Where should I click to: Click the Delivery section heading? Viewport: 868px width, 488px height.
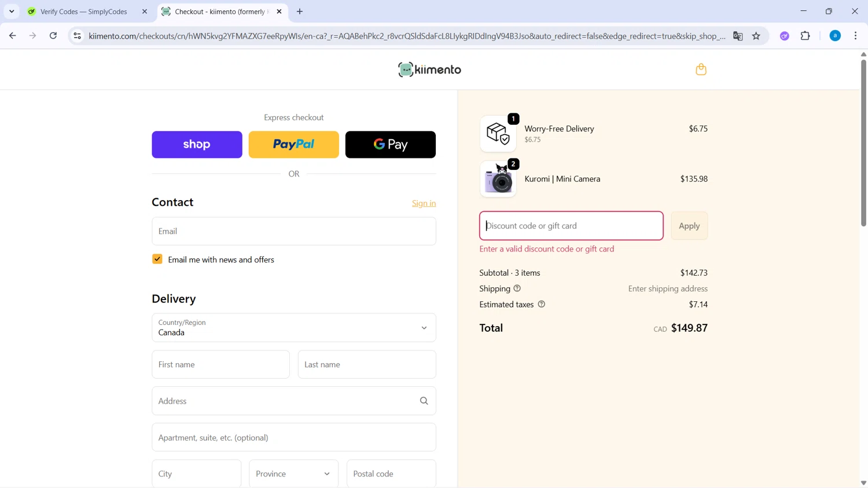[174, 299]
